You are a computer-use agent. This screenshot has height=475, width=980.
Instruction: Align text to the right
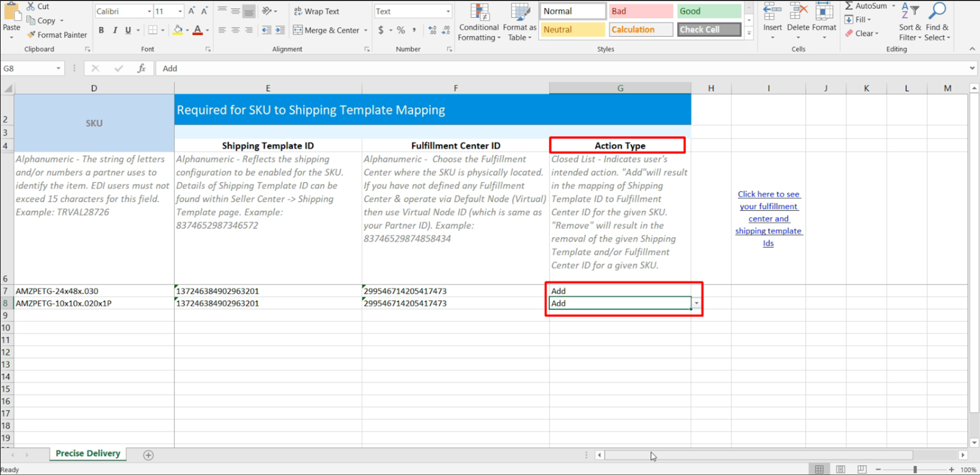point(249,30)
